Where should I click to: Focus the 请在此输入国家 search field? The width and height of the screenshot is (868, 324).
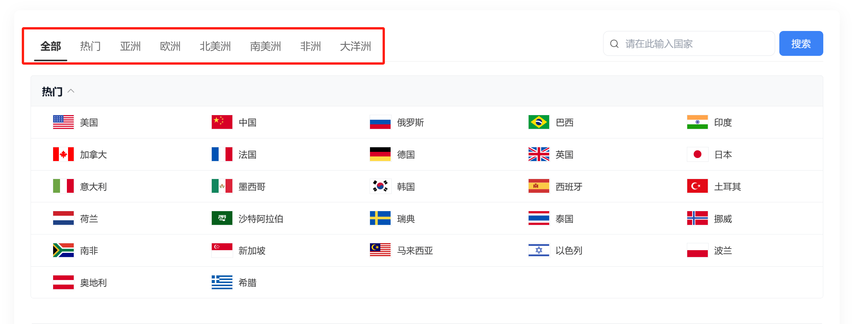(x=689, y=44)
